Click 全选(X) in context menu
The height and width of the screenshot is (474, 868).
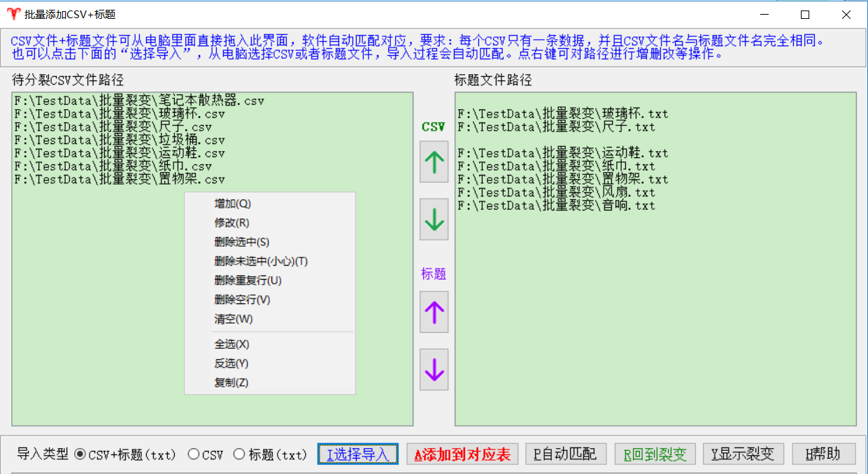(x=232, y=344)
